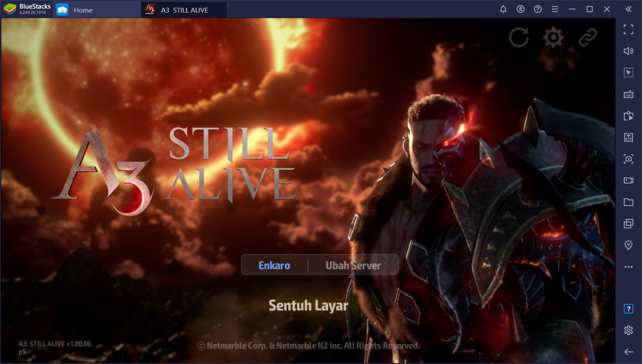Open the in-game gear settings icon
The image size is (642, 364).
pyautogui.click(x=553, y=37)
